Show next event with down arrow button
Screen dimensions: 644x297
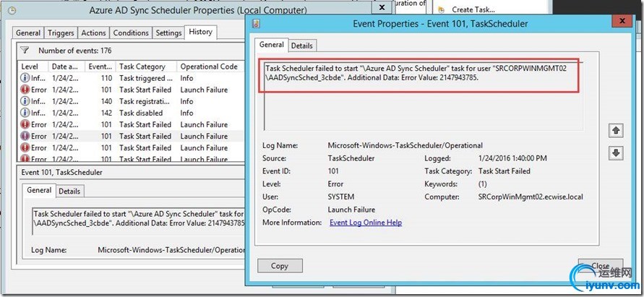coord(615,152)
